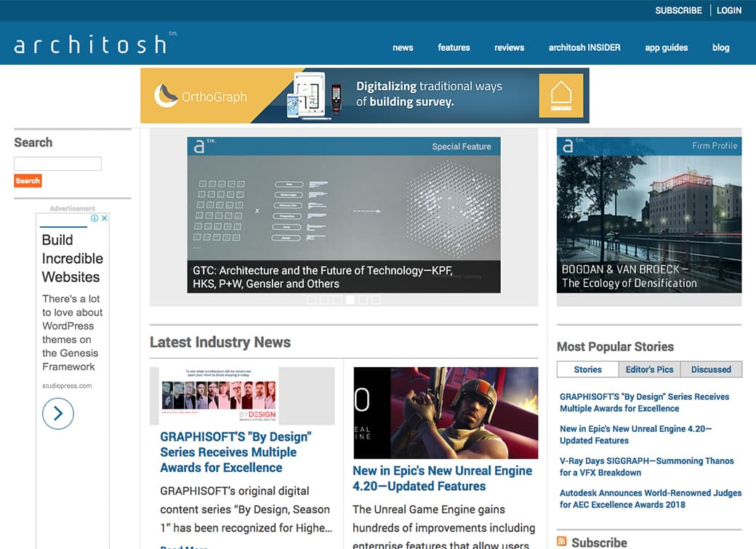Click the GRAPHISOFT article summary paragraph
The image size is (756, 549).
[x=246, y=510]
